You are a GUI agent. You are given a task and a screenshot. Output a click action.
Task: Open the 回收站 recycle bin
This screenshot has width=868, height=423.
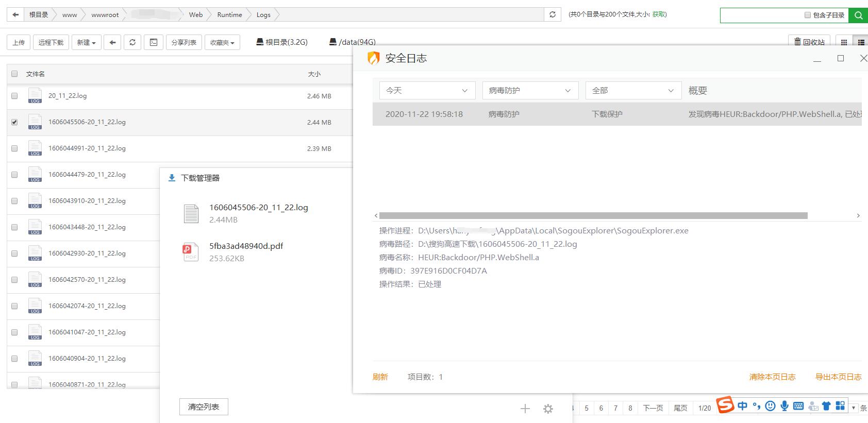(x=809, y=42)
